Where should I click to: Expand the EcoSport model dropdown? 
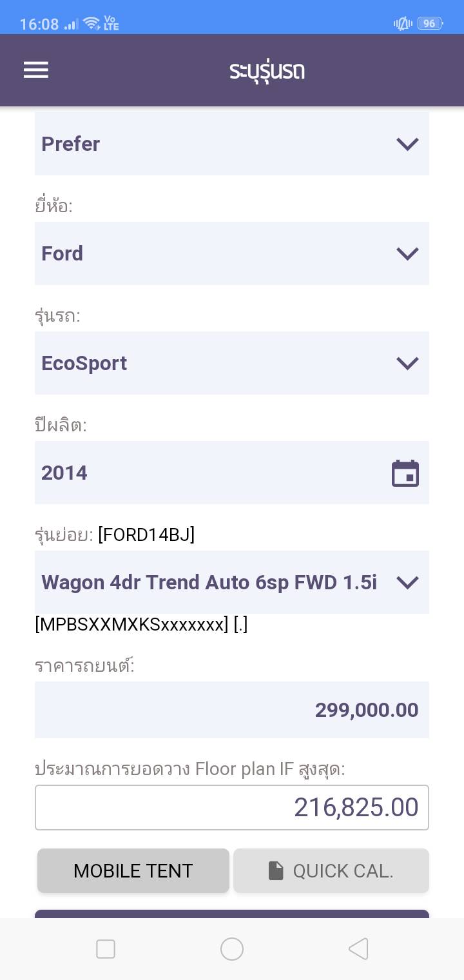pos(231,363)
